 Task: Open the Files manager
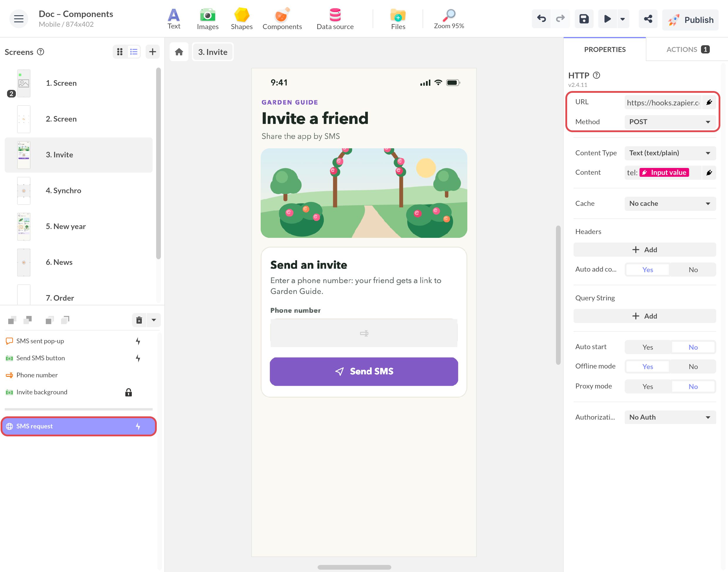(398, 19)
